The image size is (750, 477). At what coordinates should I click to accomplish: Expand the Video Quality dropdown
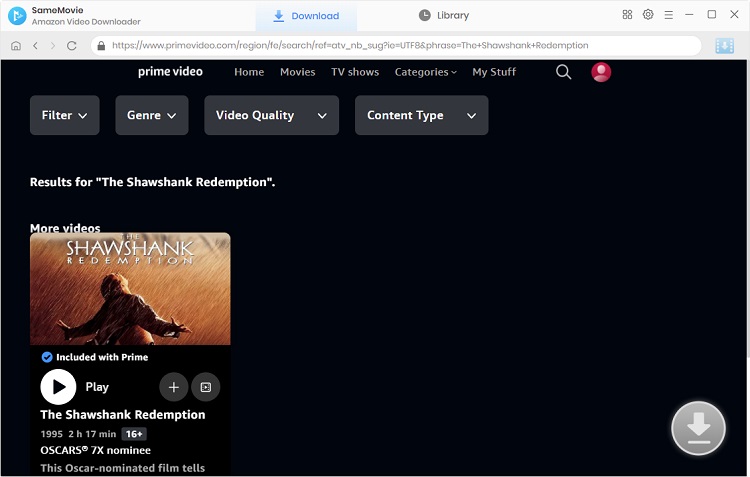coord(271,115)
